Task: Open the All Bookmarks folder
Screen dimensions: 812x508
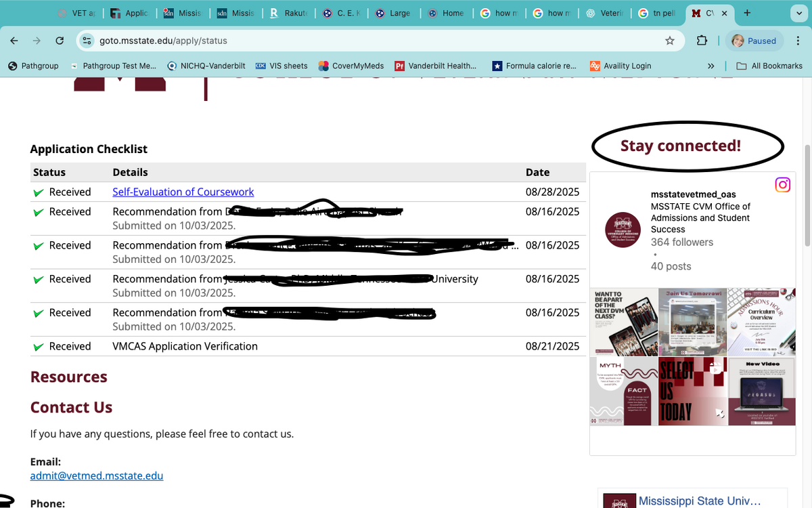Action: (769, 66)
